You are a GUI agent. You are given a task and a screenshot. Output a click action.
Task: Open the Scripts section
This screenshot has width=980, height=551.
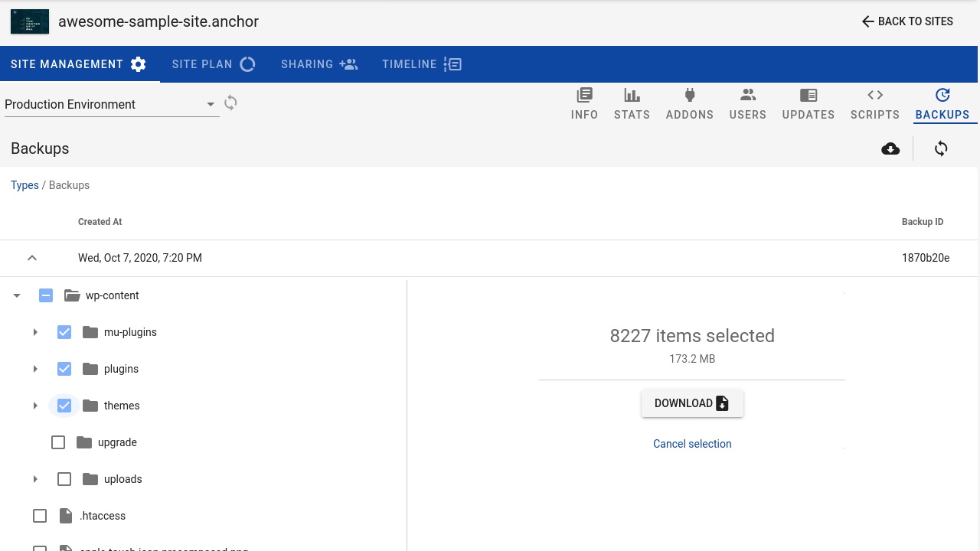coord(875,104)
